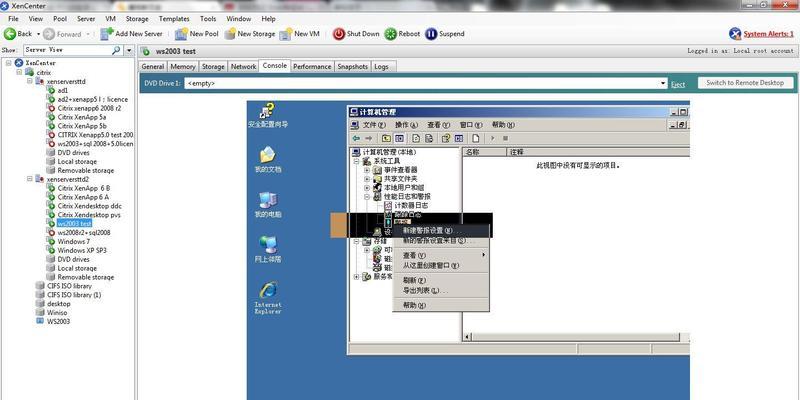Click back arrow in 计算机管理 toolbar
This screenshot has width=800, height=400.
(x=356, y=138)
